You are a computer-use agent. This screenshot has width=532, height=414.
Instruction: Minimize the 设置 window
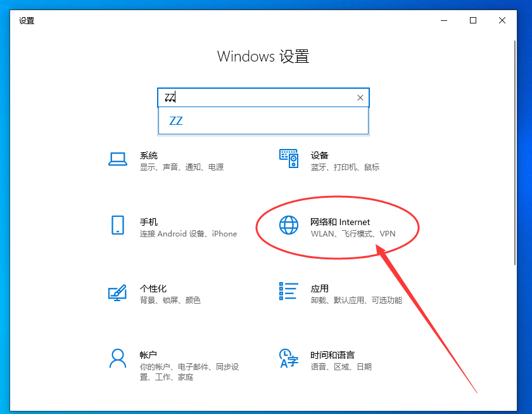pos(444,21)
